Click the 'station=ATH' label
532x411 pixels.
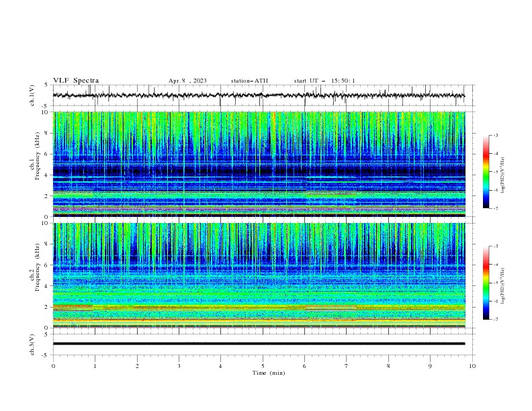click(x=249, y=81)
